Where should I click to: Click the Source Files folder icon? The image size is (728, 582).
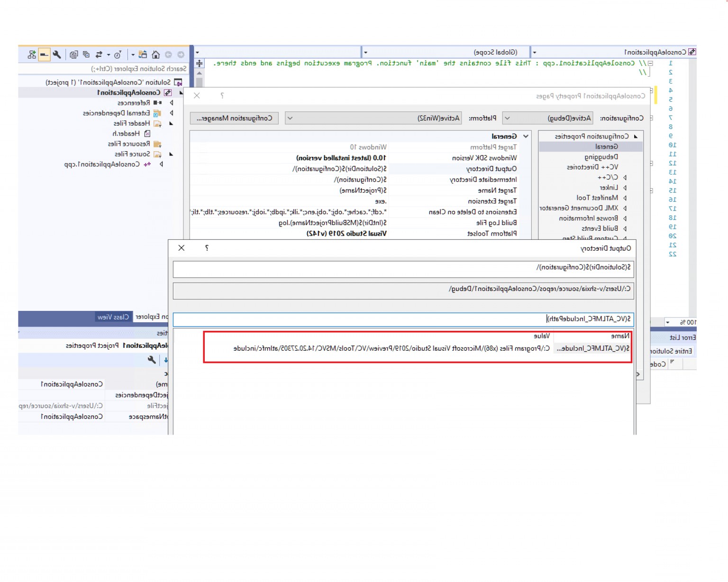(x=157, y=155)
